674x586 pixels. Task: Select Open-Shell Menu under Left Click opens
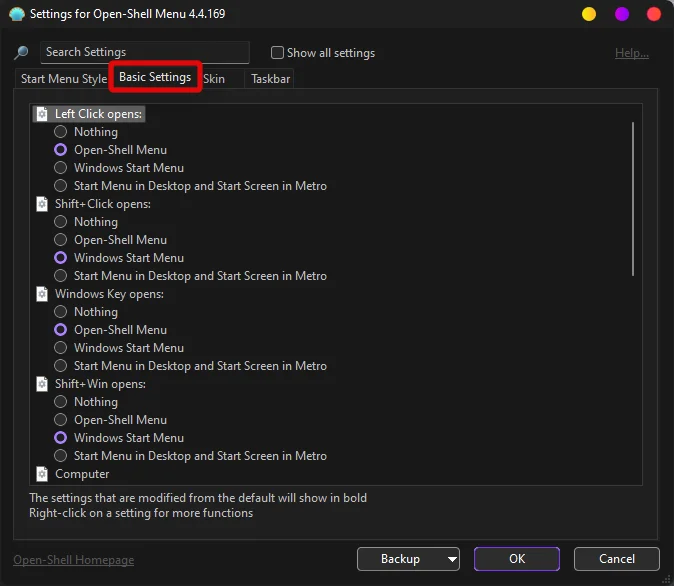point(61,150)
